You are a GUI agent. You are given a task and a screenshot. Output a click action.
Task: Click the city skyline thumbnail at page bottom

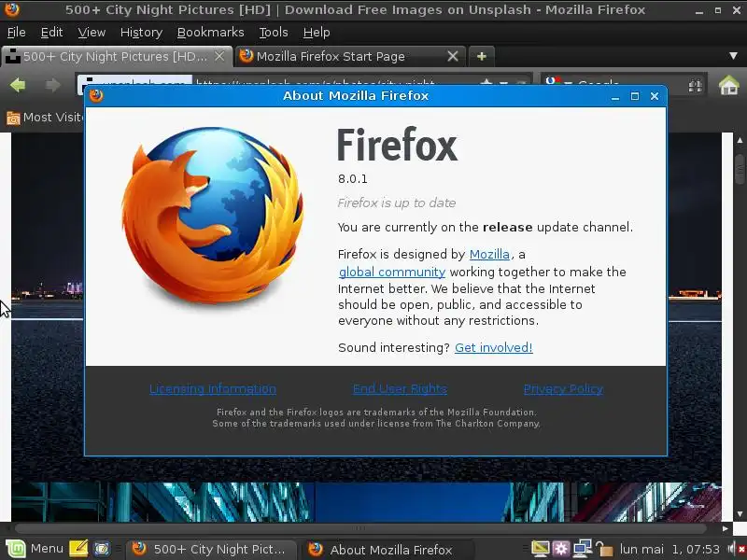(366, 502)
